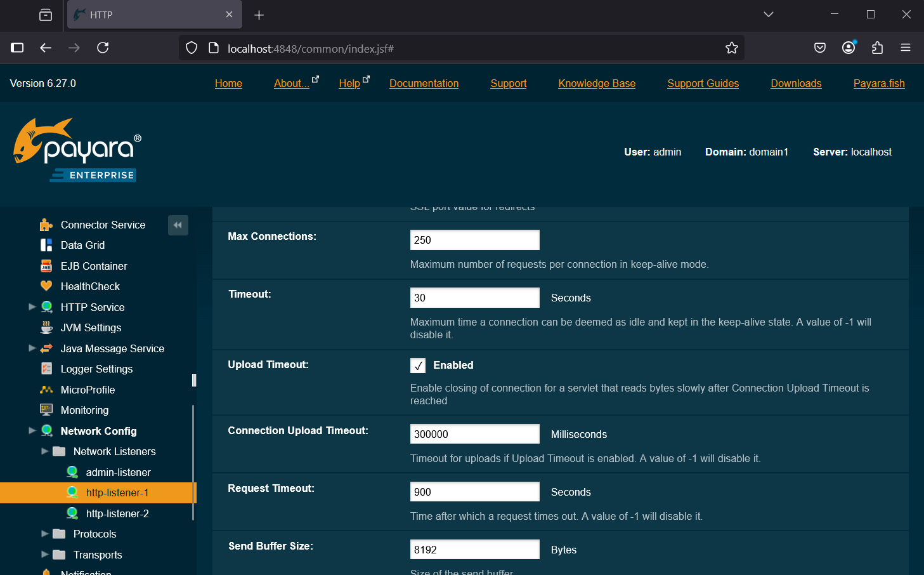This screenshot has width=924, height=575.
Task: Expand the Transports folder
Action: (45, 554)
